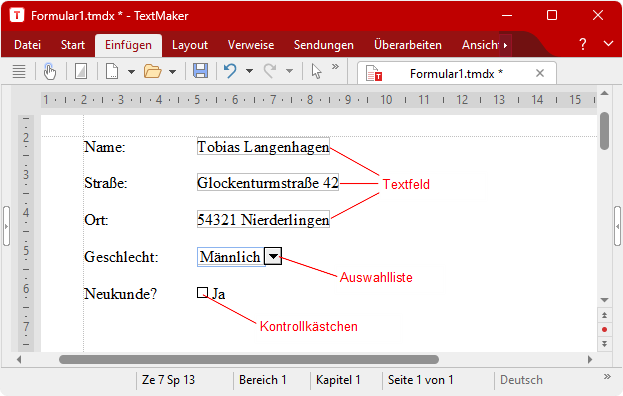Click Seite 1 von 1 status
The height and width of the screenshot is (396, 623).
point(420,380)
